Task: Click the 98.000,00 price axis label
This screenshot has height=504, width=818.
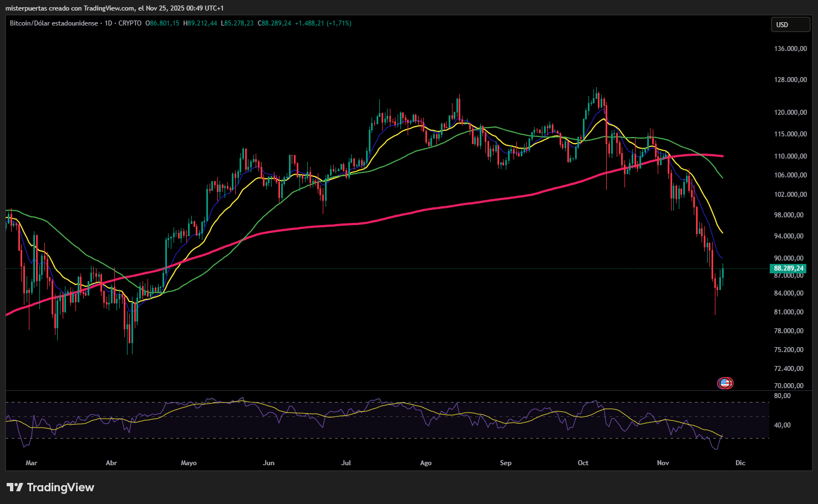Action: click(x=789, y=215)
